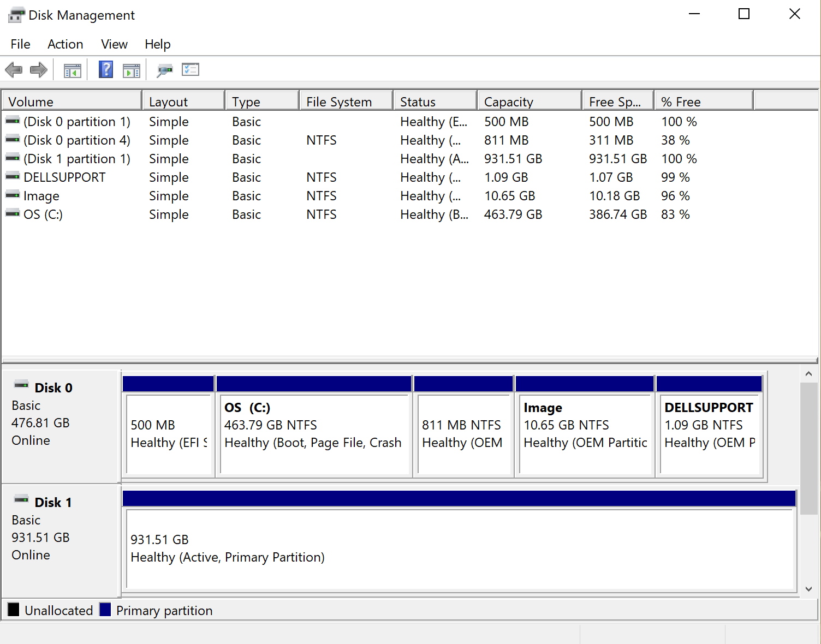Click the blue Primary partition legend swatch
This screenshot has height=644, width=821.
coord(105,610)
